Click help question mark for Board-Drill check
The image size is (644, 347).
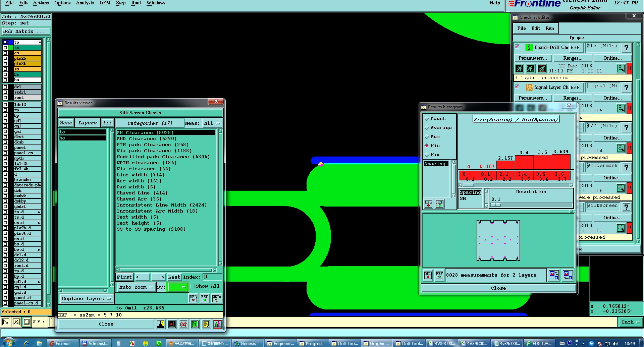[x=626, y=48]
